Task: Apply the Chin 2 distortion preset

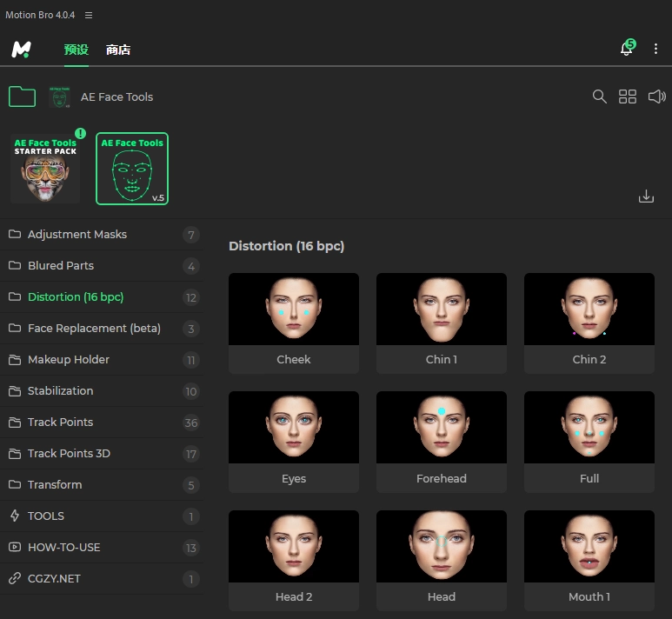Action: click(x=589, y=323)
